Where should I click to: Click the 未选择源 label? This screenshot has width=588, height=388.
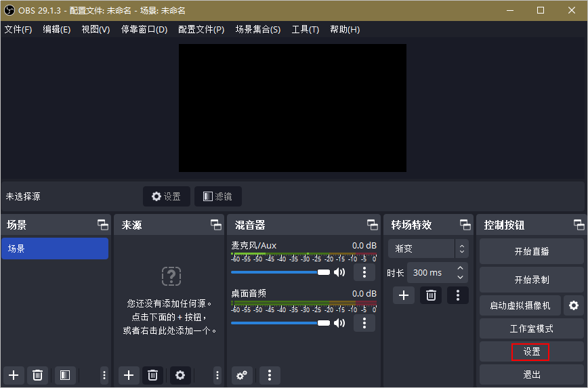(x=23, y=196)
